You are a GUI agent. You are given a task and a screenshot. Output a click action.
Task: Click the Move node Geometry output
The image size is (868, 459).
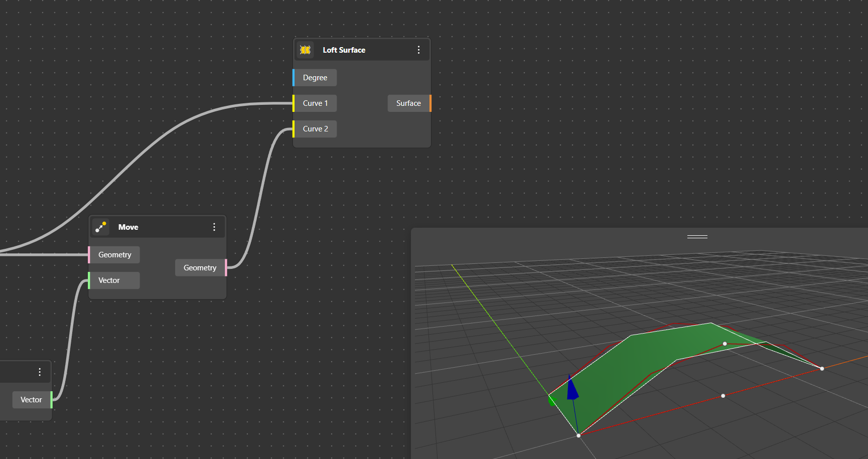pos(201,268)
